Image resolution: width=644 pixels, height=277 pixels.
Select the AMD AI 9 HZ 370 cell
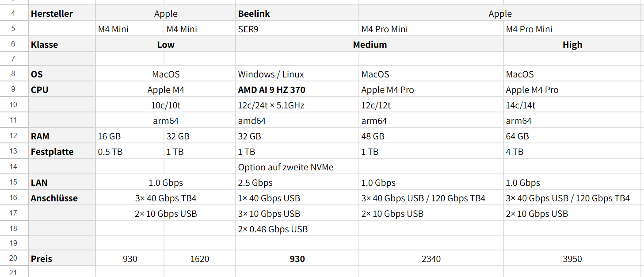297,90
